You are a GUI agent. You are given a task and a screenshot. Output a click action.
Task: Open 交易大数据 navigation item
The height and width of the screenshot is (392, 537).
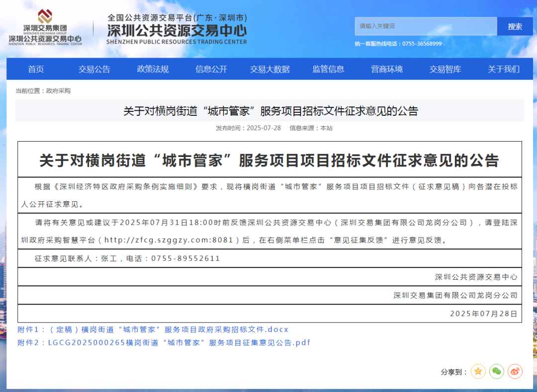pyautogui.click(x=269, y=69)
